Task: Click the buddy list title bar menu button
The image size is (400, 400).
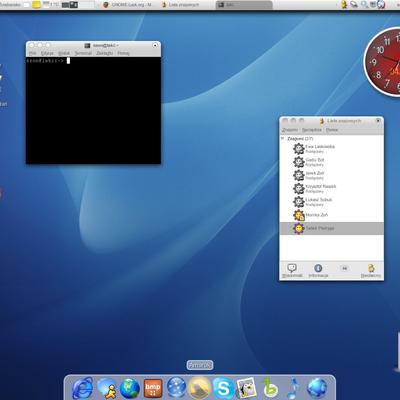Action: point(378,121)
